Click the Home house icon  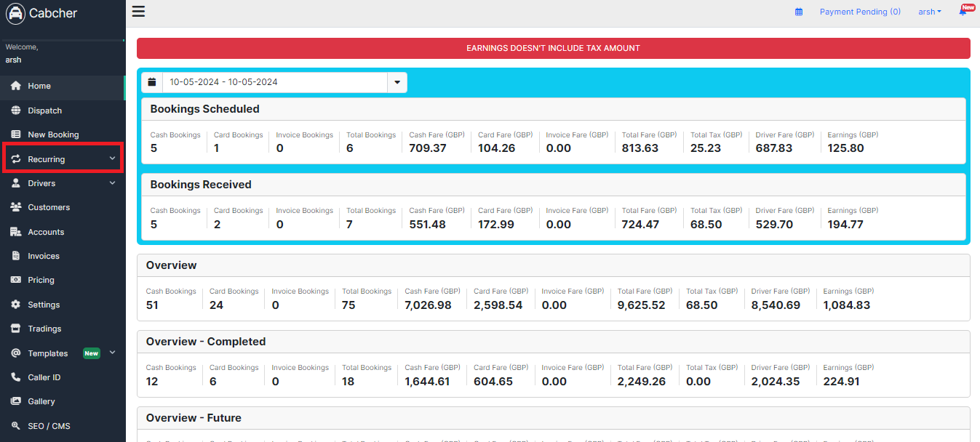pyautogui.click(x=15, y=86)
